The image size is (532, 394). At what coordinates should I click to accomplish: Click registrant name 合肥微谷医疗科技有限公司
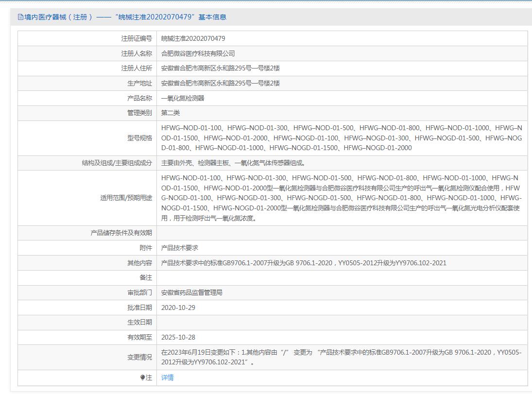coord(198,53)
